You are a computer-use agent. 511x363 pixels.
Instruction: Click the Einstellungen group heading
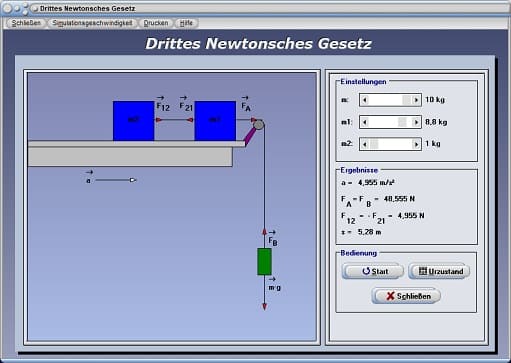363,82
